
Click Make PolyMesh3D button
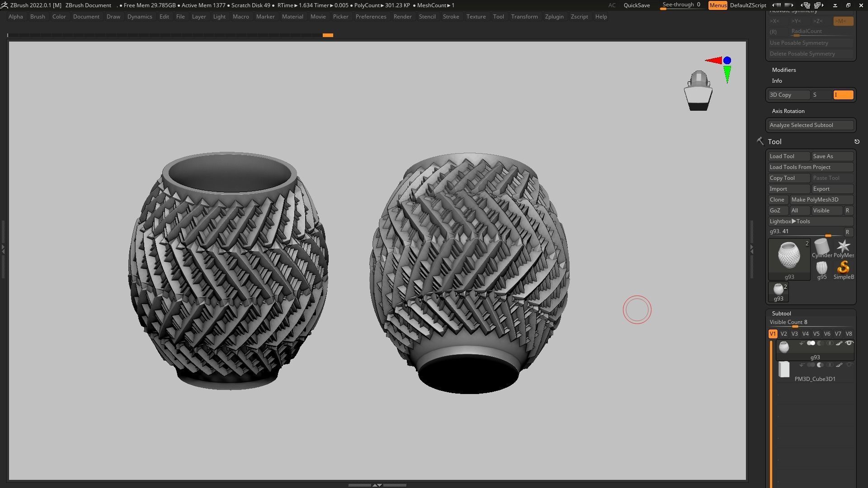pyautogui.click(x=822, y=200)
